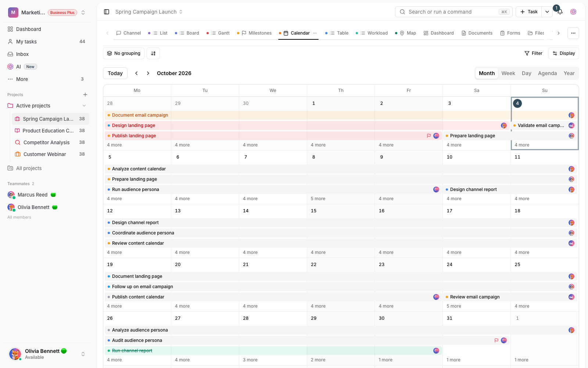The width and height of the screenshot is (588, 368).
Task: Open Display settings button
Action: click(x=564, y=53)
